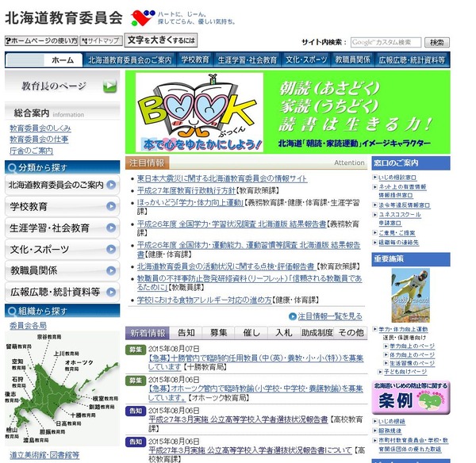476x463 pixels.
Task: Open 教職員関係 in top navigation bar
Action: 352,59
